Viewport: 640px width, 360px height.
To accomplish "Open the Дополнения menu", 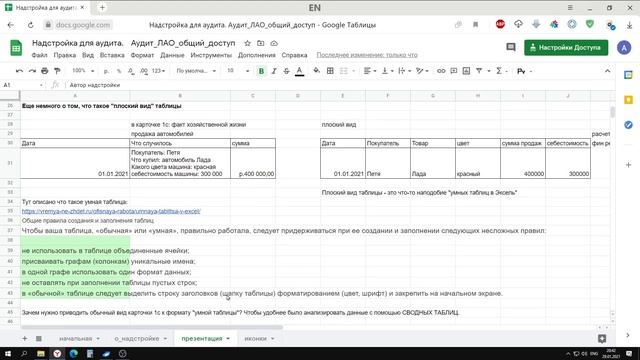I will (x=257, y=55).
